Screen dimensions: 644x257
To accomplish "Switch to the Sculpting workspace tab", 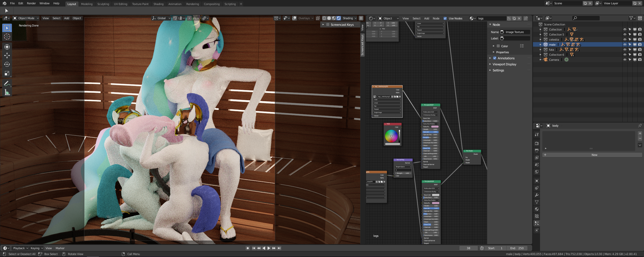I will click(103, 4).
